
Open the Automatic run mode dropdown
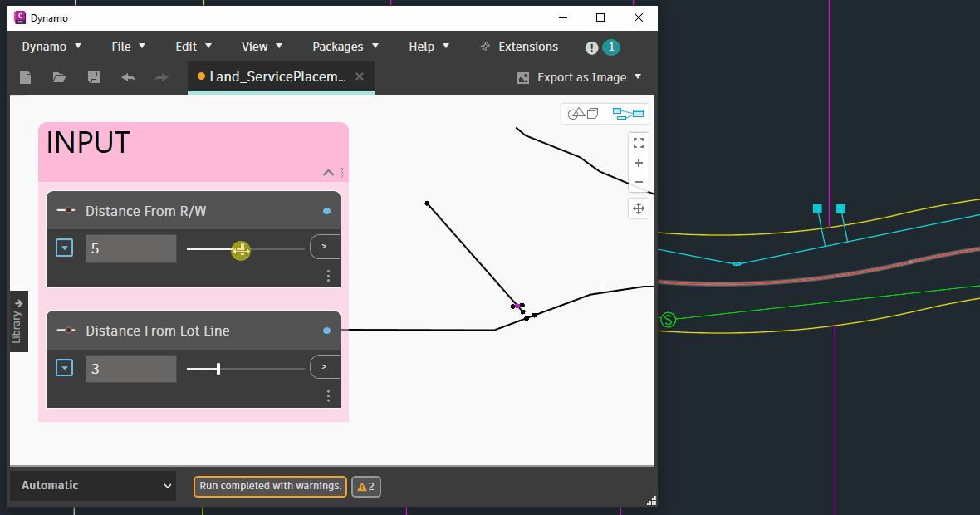[92, 486]
